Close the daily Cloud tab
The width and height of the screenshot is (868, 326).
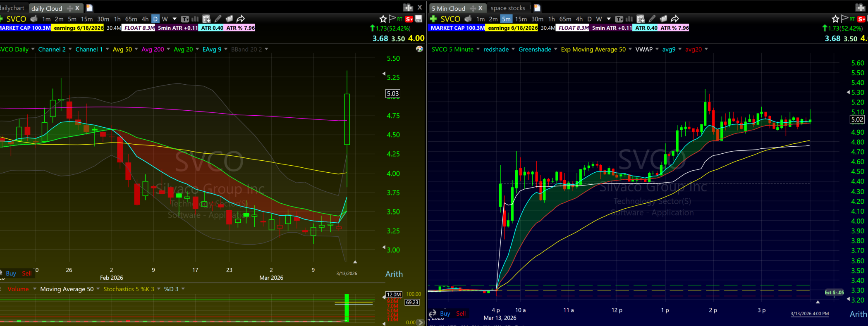pos(77,8)
